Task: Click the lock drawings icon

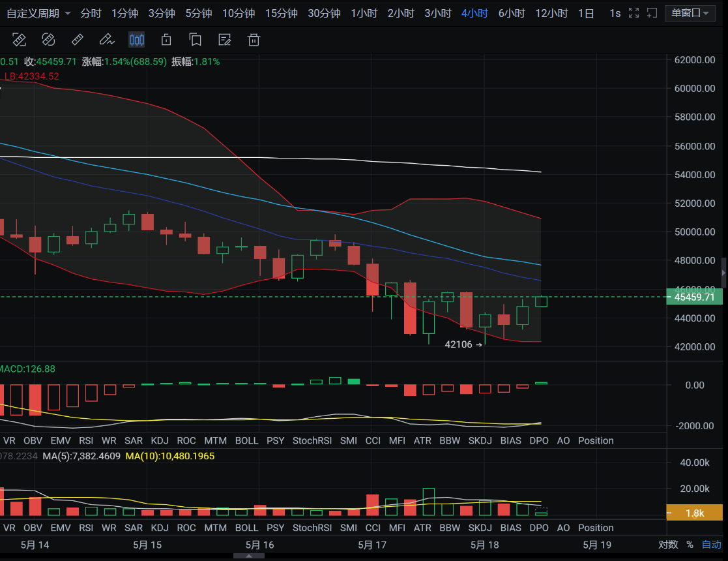Action: [166, 40]
